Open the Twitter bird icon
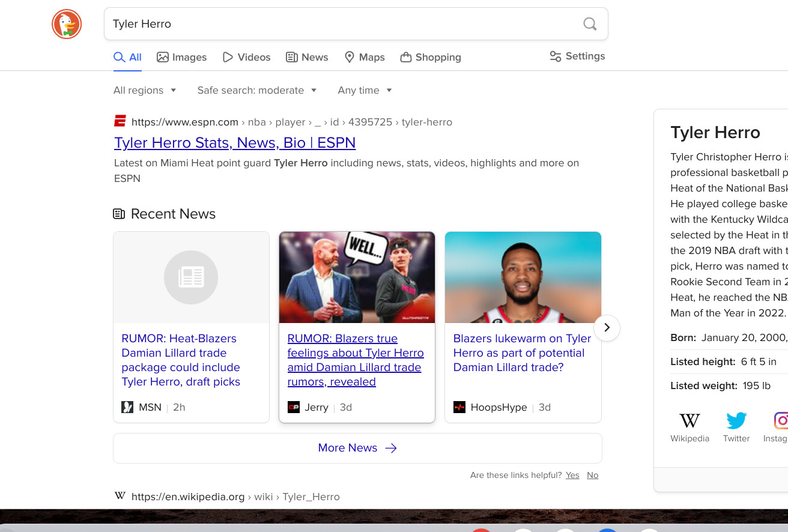 pos(736,421)
